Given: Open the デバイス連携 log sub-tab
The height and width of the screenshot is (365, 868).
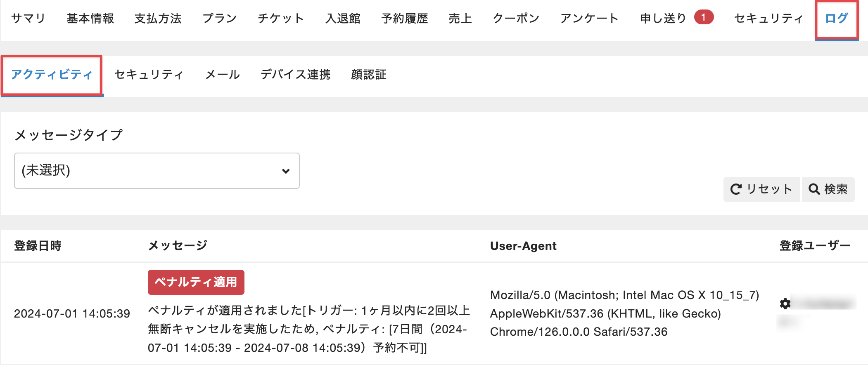Looking at the screenshot, I should (295, 75).
